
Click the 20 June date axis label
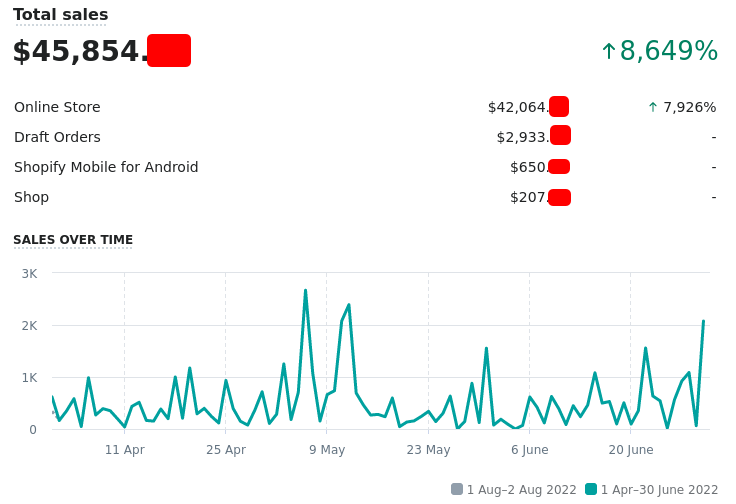pyautogui.click(x=631, y=450)
